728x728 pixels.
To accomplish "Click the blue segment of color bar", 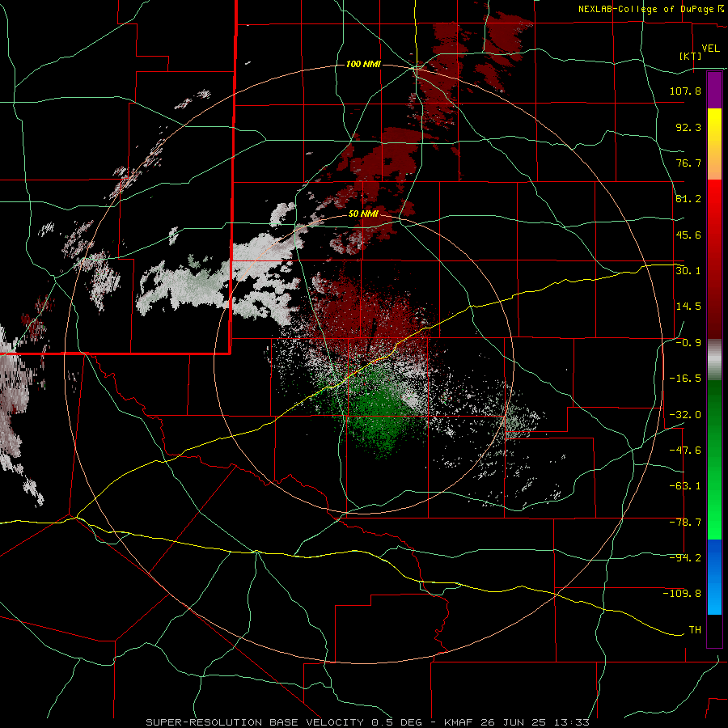I will pos(714,577).
